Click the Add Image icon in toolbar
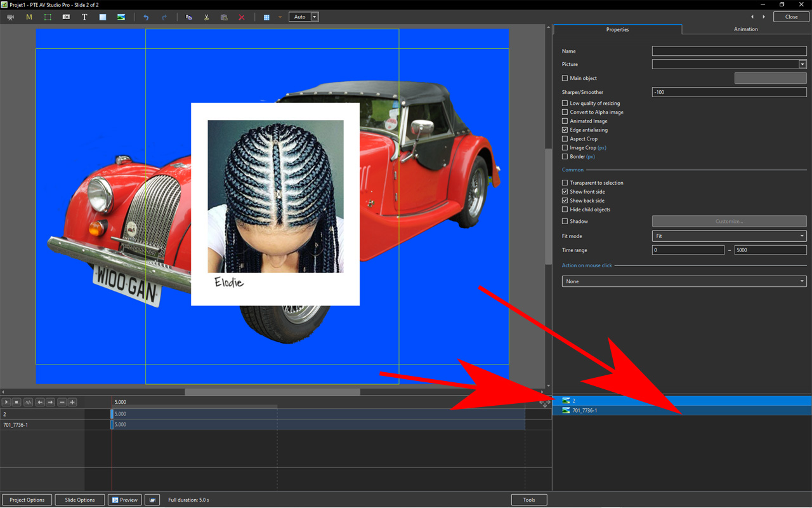 click(x=121, y=17)
